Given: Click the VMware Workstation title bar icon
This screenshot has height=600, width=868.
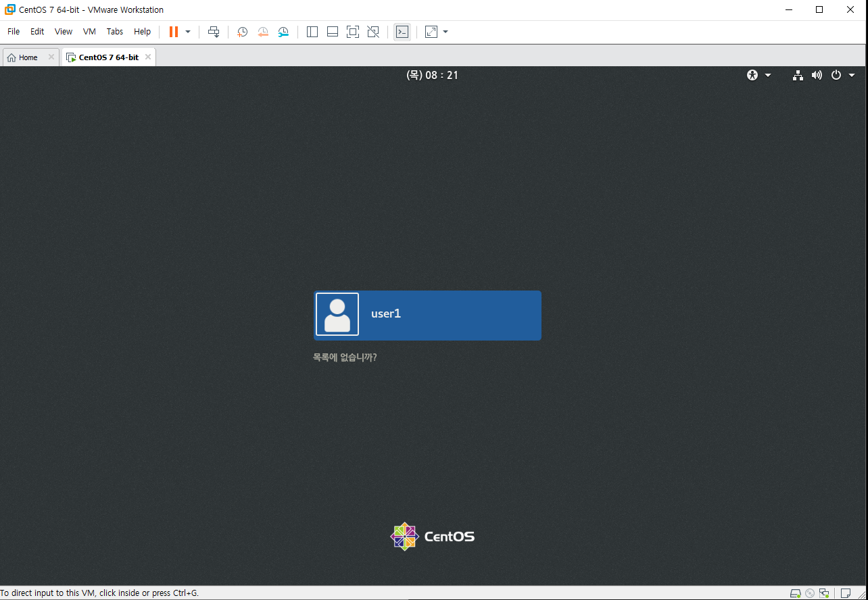Looking at the screenshot, I should point(10,9).
